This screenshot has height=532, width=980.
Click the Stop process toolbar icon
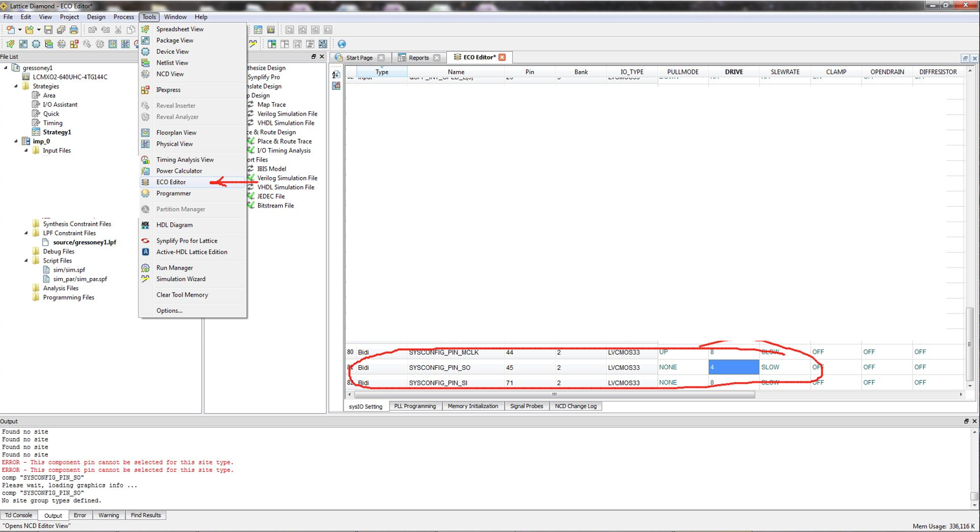328,30
